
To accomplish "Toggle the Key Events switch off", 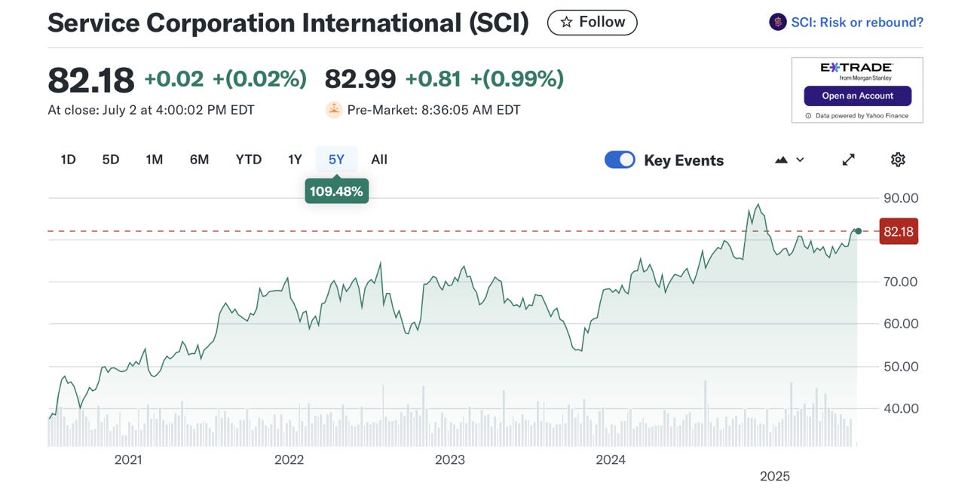I will point(620,160).
